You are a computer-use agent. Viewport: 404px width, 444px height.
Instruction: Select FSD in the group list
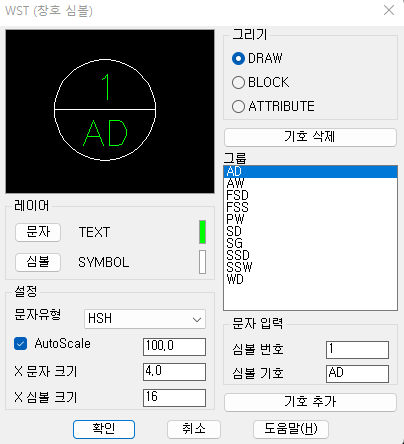point(310,195)
